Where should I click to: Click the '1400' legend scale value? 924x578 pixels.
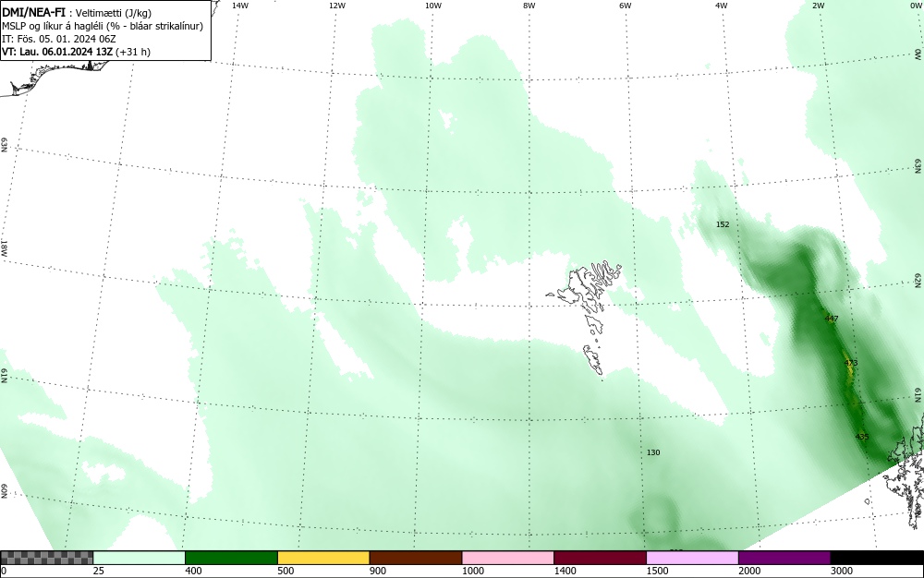pos(565,571)
